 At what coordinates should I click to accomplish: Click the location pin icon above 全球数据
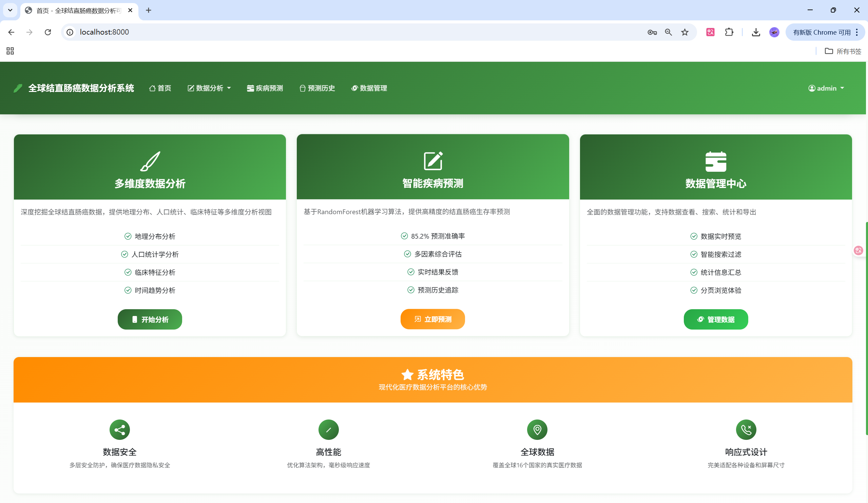coord(537,430)
